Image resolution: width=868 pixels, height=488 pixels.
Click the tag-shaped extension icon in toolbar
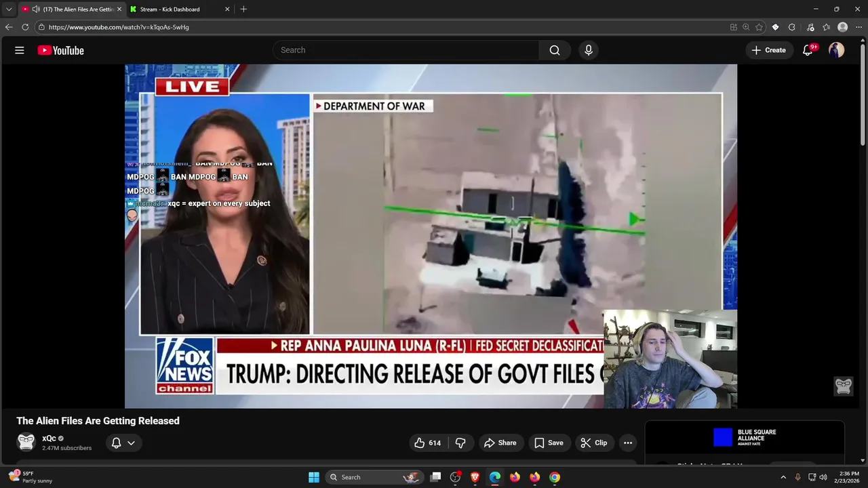click(x=775, y=27)
